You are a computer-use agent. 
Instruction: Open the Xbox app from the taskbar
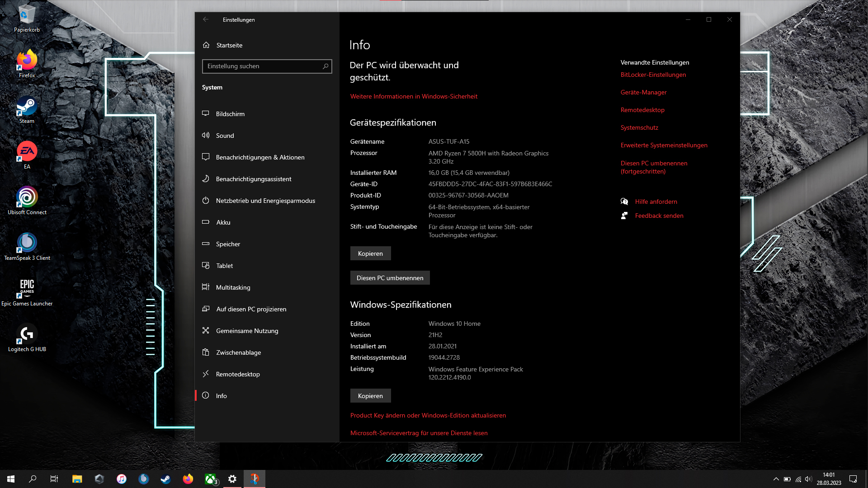(x=210, y=479)
